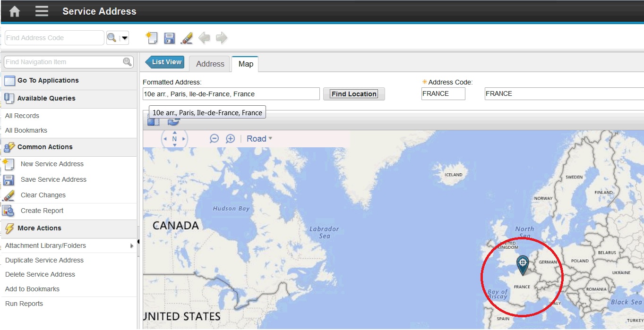The width and height of the screenshot is (644, 330).
Task: Zoom in on the map with the plus control
Action: click(230, 138)
